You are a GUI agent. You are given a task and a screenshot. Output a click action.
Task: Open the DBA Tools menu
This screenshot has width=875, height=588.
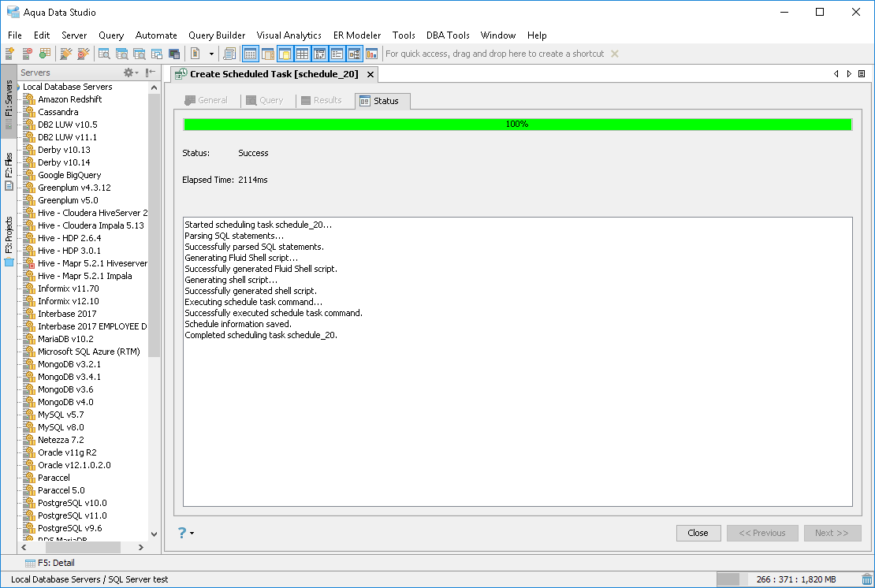448,35
